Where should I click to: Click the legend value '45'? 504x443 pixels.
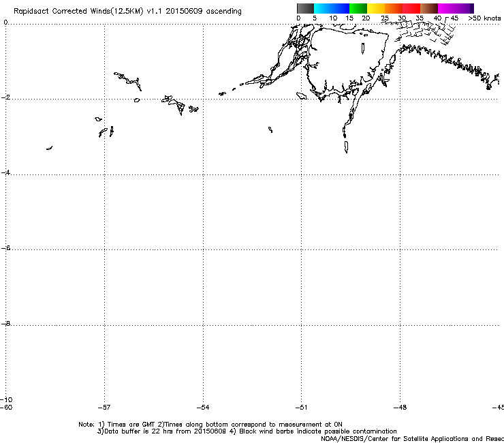tap(454, 18)
